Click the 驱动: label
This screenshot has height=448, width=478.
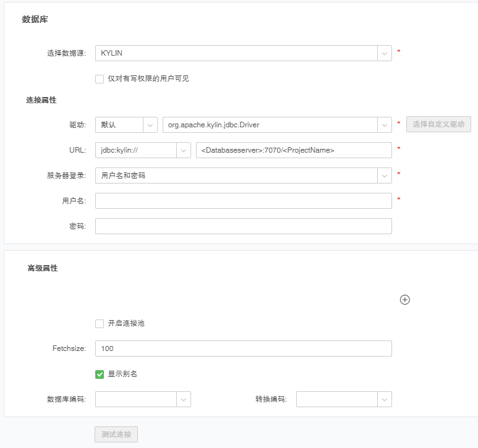point(78,125)
